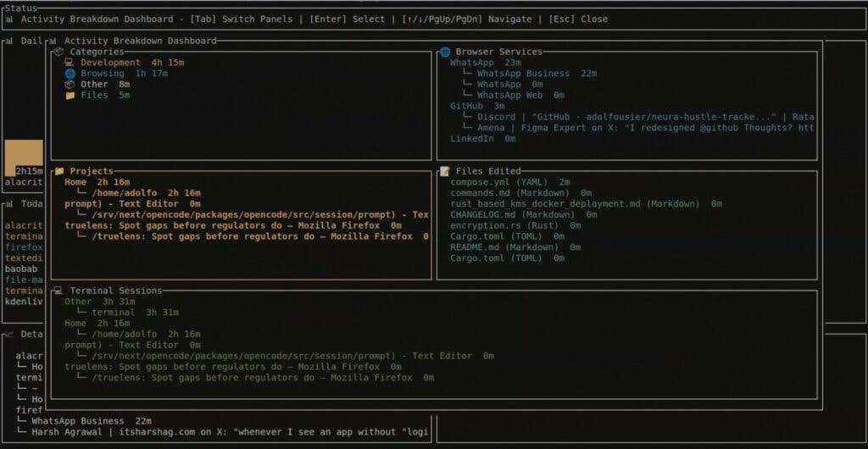The height and width of the screenshot is (449, 868).
Task: Click the box icon beside Other category
Action: (x=70, y=85)
